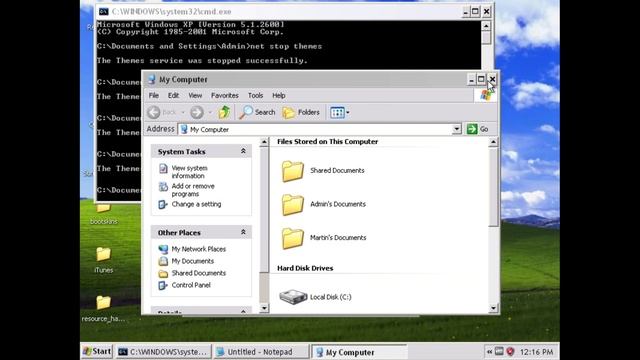Close the My Computer window
Viewport: 640px width, 360px height.
pos(492,79)
